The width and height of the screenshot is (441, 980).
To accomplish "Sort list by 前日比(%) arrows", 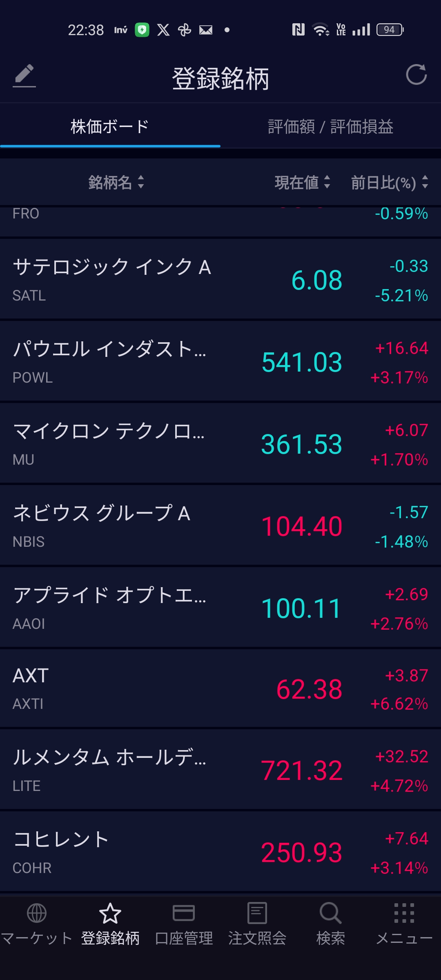I will pyautogui.click(x=425, y=182).
